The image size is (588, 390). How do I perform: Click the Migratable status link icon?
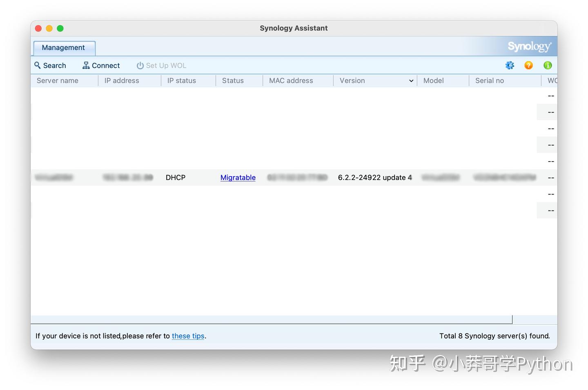(x=238, y=177)
